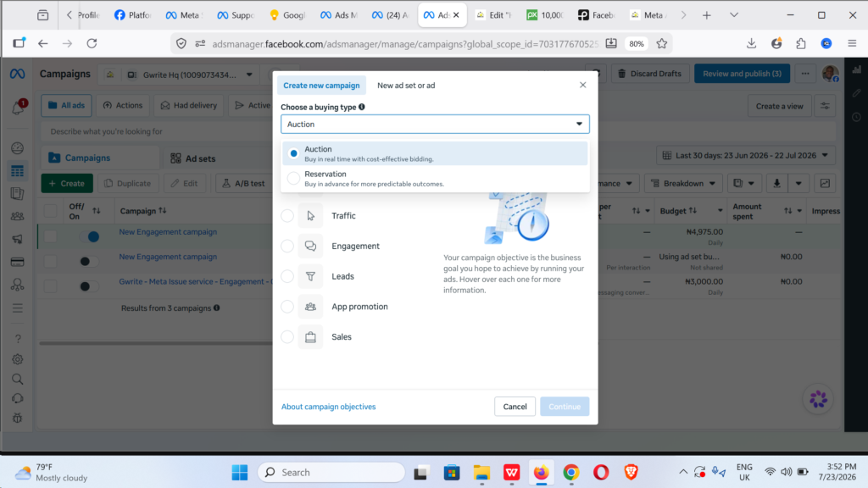Screen dimensions: 868x488
Task: Select the Create new campaign tab
Action: tap(321, 86)
